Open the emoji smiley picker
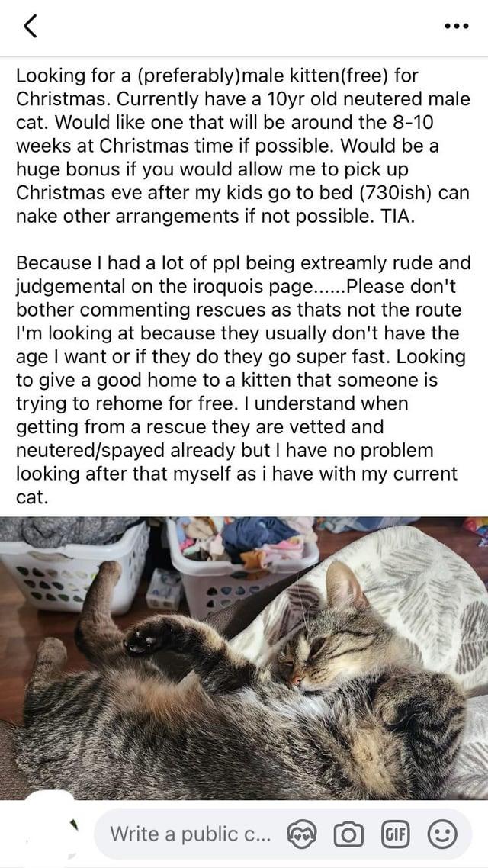The width and height of the screenshot is (488, 868). pos(442,834)
